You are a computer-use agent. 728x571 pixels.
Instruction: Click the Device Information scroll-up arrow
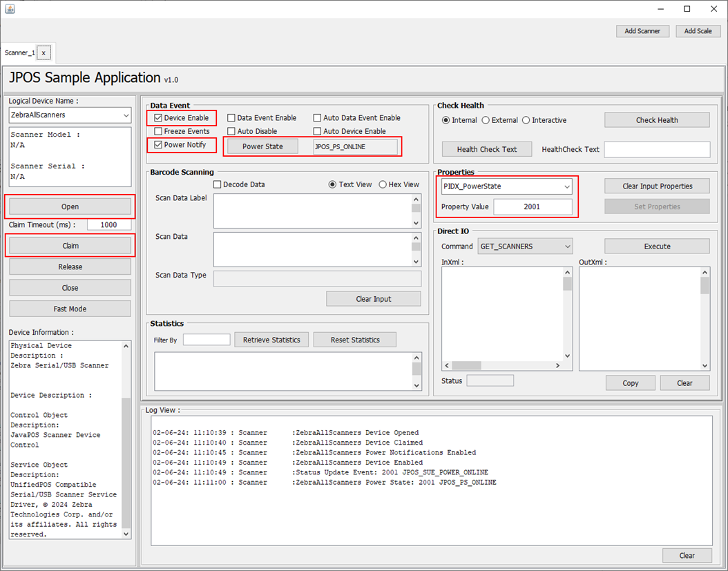(x=126, y=347)
